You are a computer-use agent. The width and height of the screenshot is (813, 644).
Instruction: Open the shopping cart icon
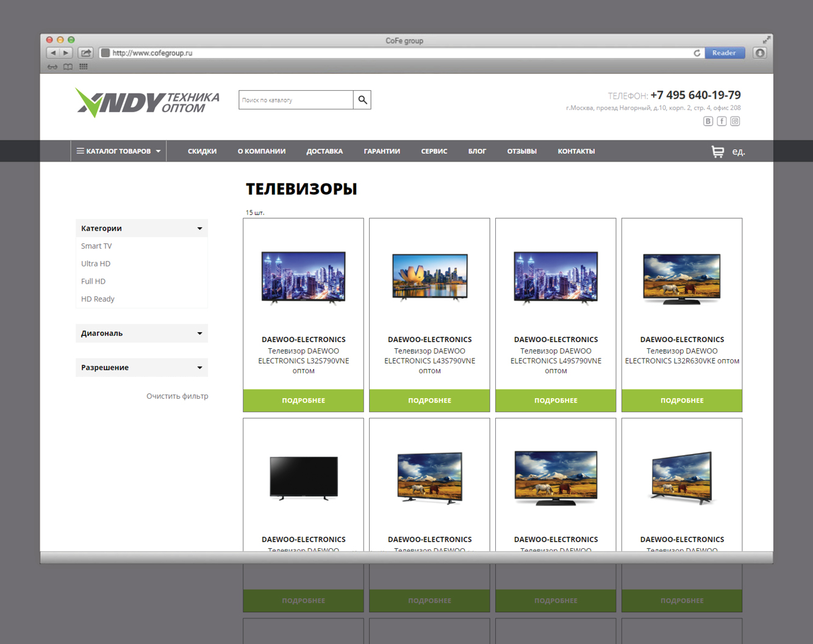click(718, 151)
